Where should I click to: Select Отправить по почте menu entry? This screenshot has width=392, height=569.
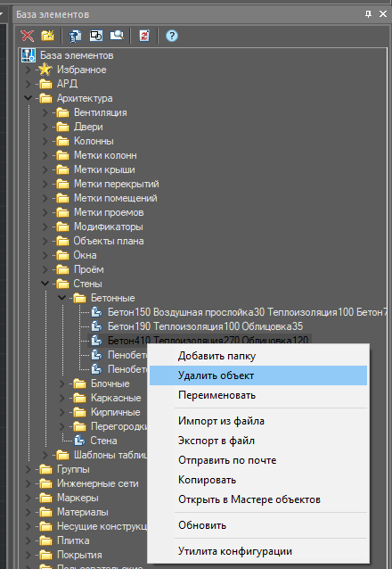point(258,460)
